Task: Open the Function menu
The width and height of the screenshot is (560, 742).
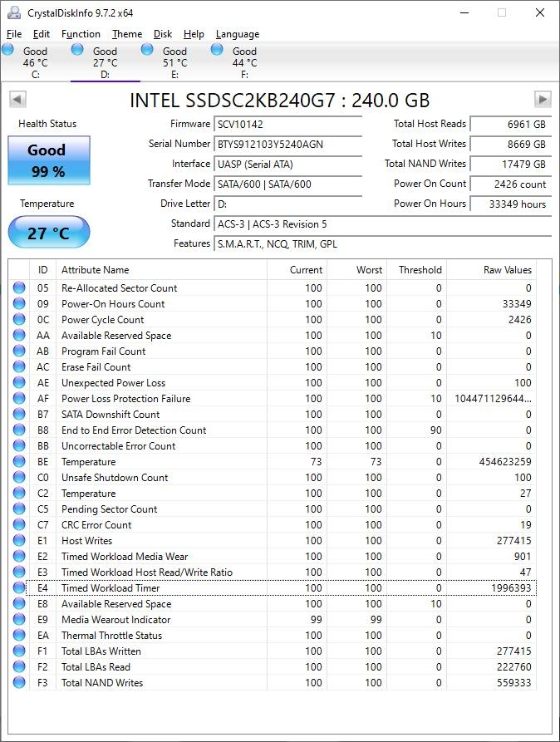Action: click(x=81, y=34)
